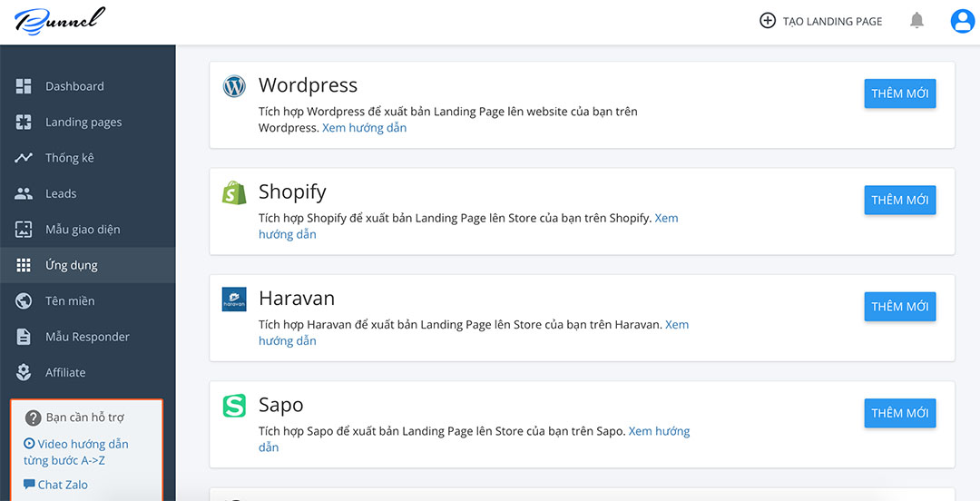This screenshot has height=501, width=980.
Task: Click the Haravan logo icon
Action: [234, 300]
